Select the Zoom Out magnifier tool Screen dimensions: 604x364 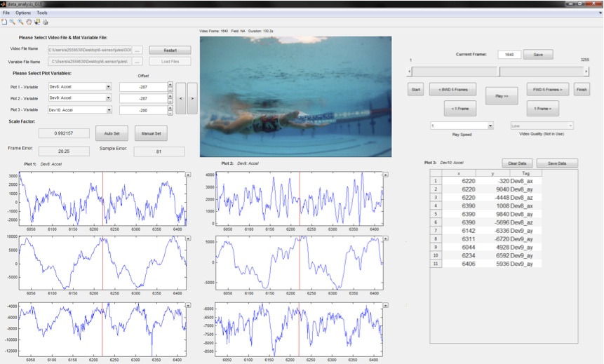pos(20,22)
